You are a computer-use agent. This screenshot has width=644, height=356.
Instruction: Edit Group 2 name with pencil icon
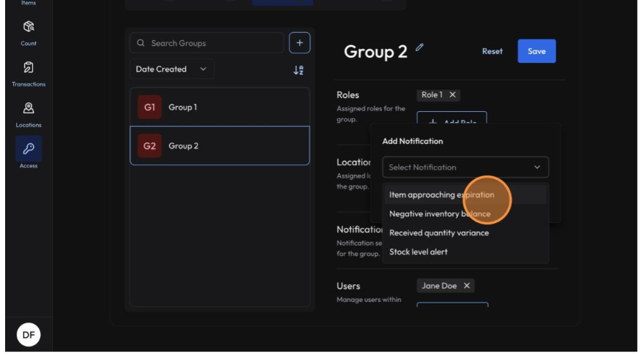pyautogui.click(x=419, y=48)
